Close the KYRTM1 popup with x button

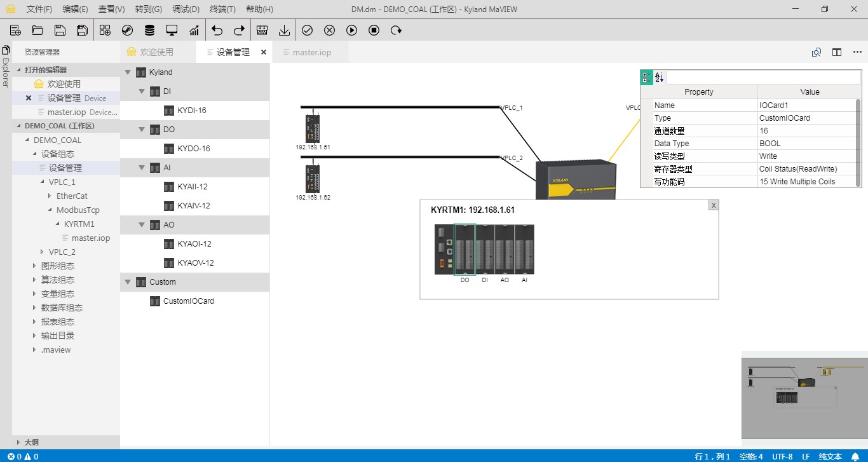pyautogui.click(x=714, y=205)
